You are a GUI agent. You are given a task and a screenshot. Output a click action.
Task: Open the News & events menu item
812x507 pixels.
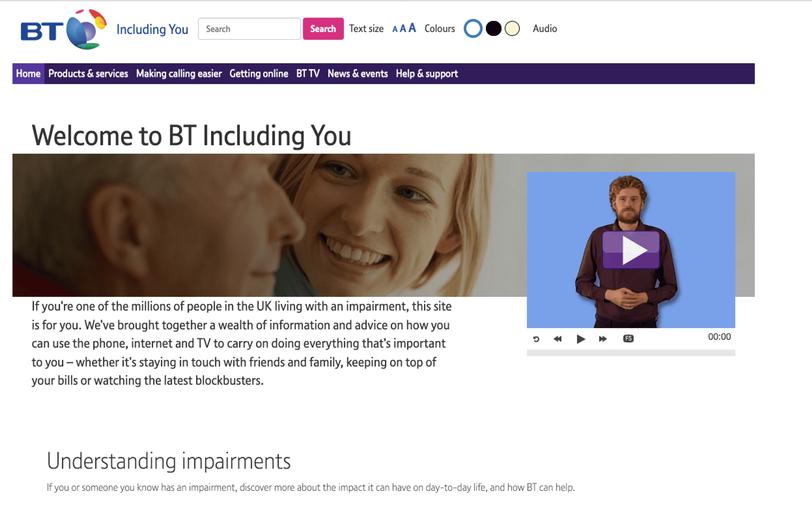coord(358,73)
